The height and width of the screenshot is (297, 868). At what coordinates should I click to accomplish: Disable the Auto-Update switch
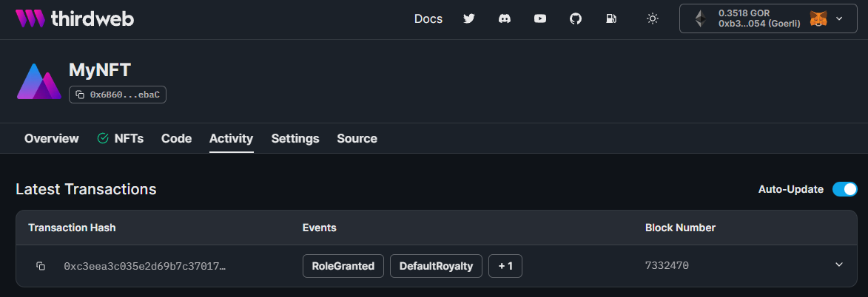coord(844,189)
